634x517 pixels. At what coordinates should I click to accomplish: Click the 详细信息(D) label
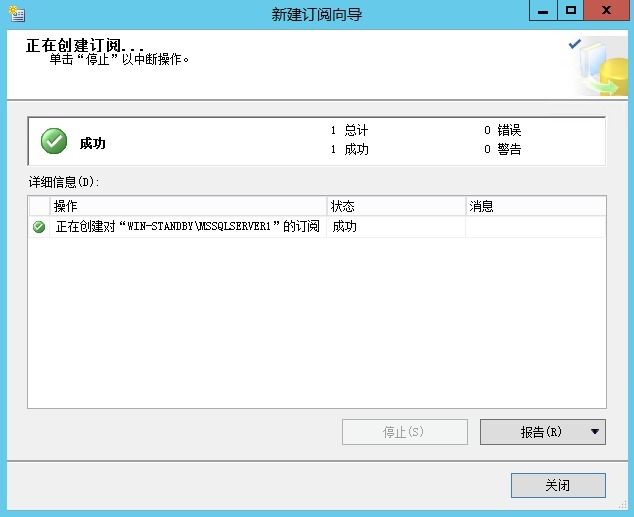(65, 182)
